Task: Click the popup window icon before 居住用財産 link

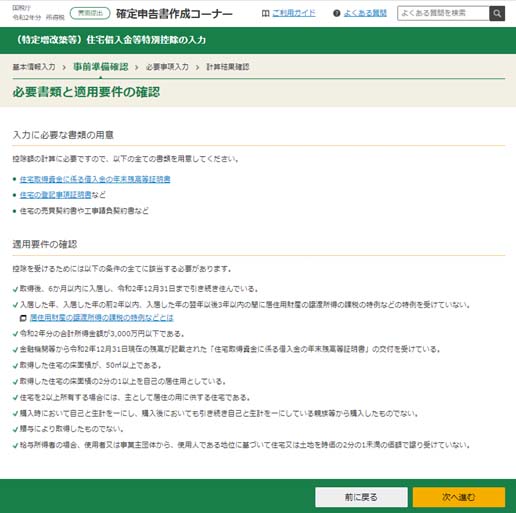Action: pyautogui.click(x=23, y=318)
